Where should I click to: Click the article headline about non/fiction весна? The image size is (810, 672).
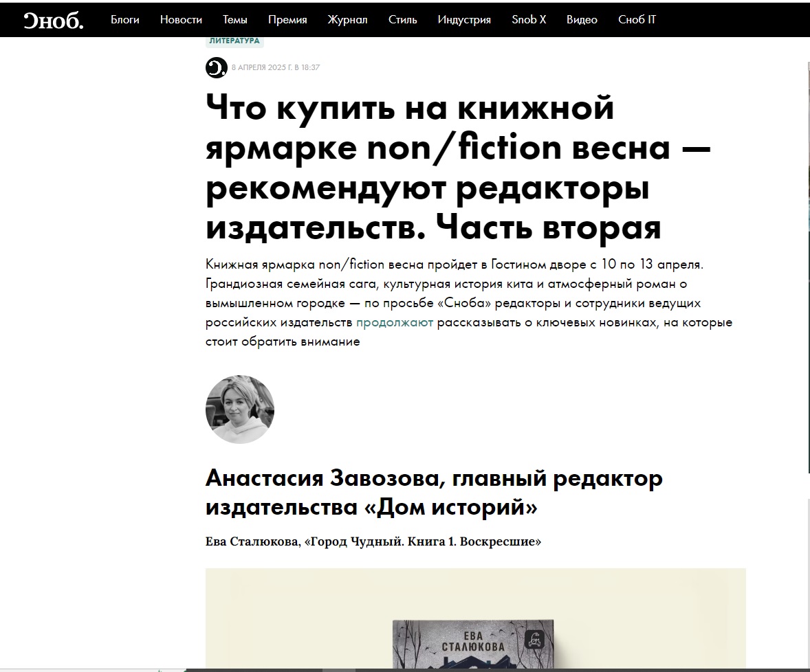[458, 167]
